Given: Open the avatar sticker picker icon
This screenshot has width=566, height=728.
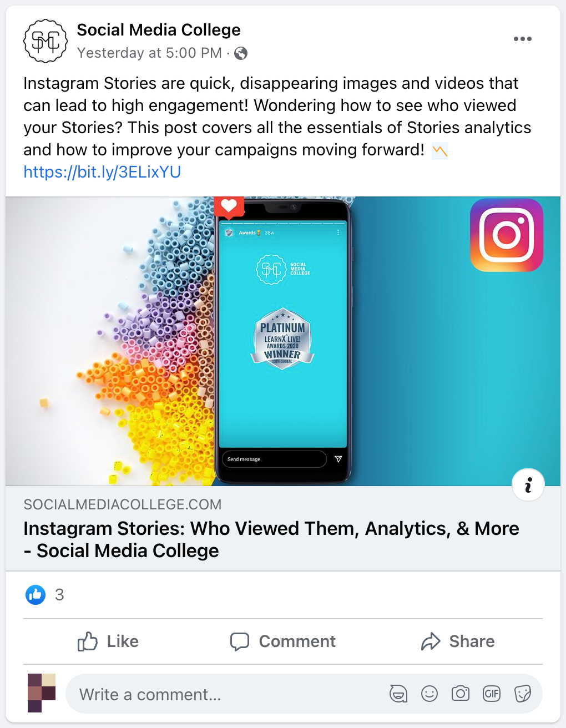Looking at the screenshot, I should (x=398, y=694).
